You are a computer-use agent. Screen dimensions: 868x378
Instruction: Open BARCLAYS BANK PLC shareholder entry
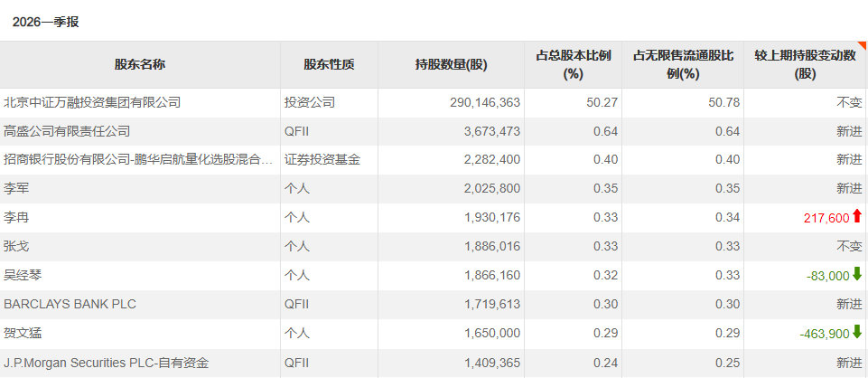point(70,305)
